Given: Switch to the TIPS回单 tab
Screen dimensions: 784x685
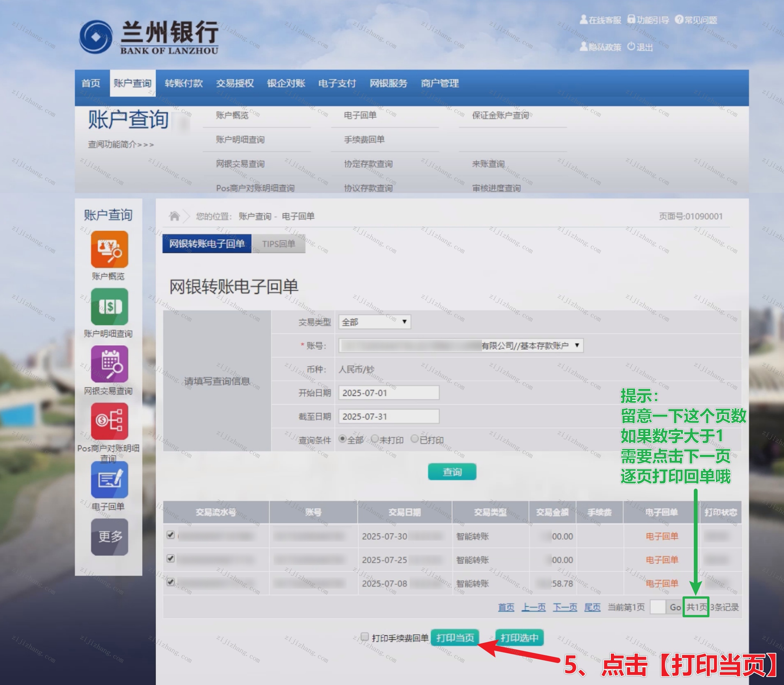Looking at the screenshot, I should pos(279,244).
